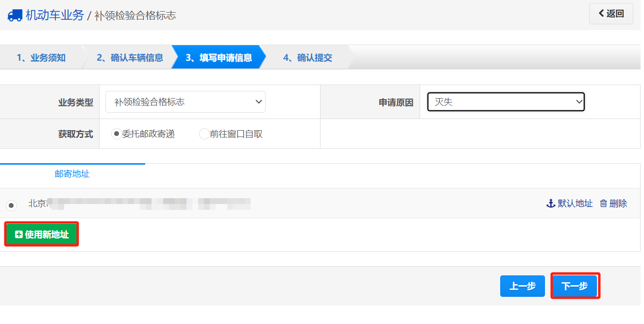This screenshot has height=324, width=644.
Task: Click 使用新地址 to add a new address
Action: (41, 234)
